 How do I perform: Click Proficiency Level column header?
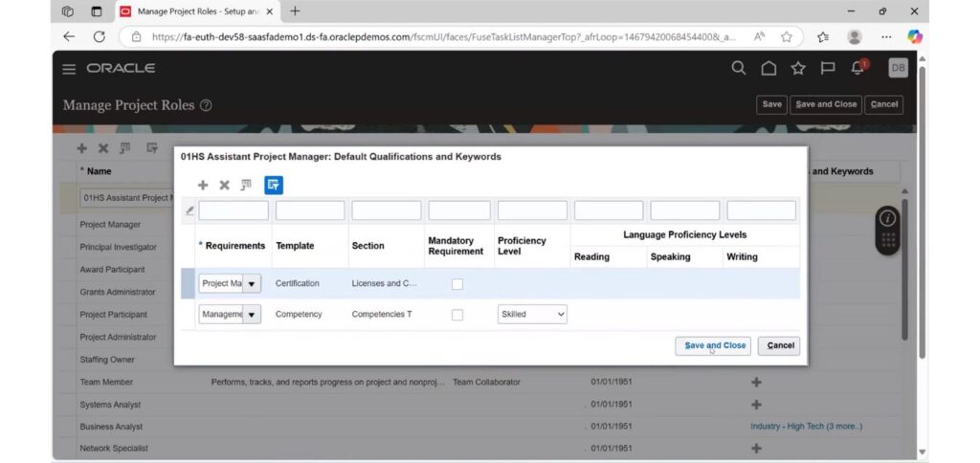522,246
